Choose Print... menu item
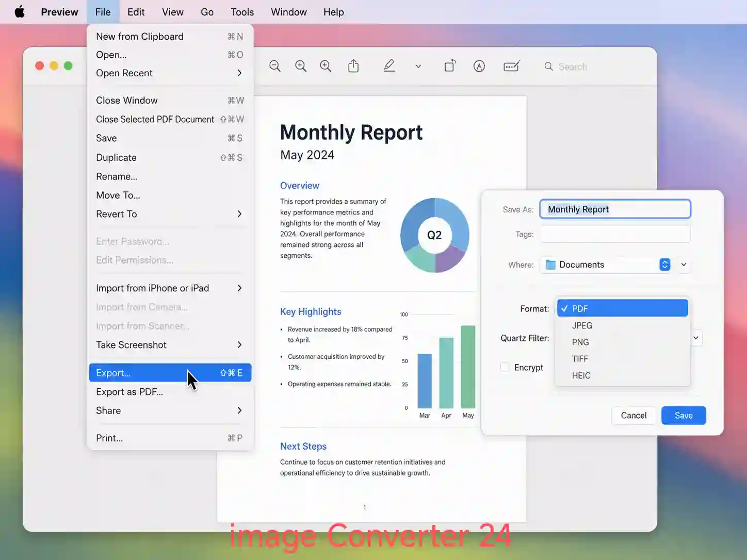747x560 pixels. pos(170,438)
